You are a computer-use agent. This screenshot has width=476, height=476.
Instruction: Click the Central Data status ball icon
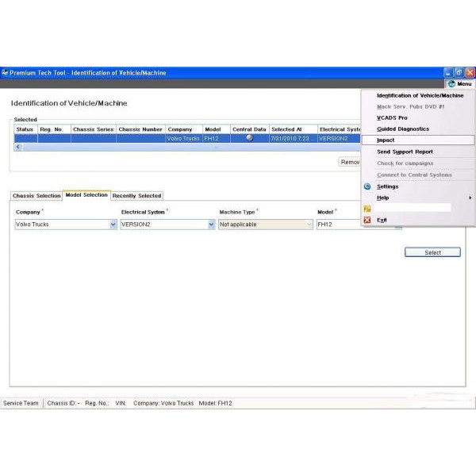[250, 138]
